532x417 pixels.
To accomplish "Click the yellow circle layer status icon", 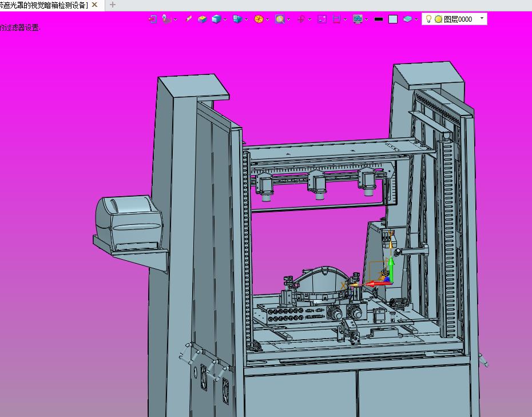I will [438, 19].
